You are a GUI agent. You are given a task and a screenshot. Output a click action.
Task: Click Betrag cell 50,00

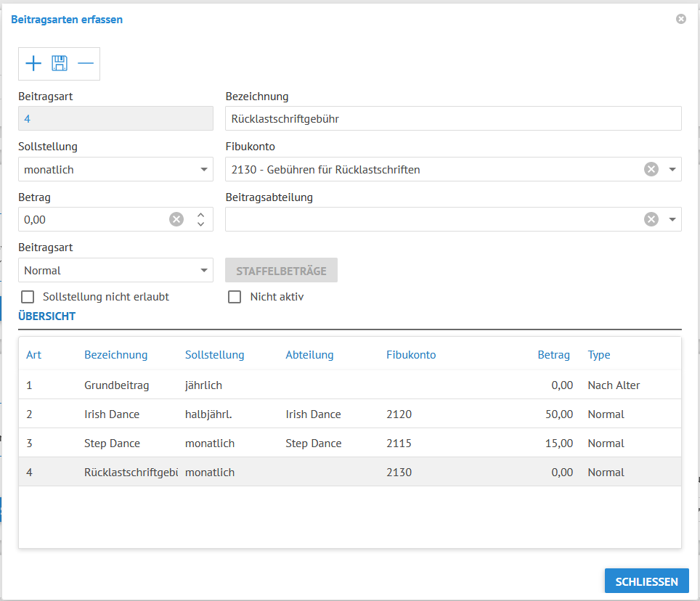pyautogui.click(x=559, y=414)
